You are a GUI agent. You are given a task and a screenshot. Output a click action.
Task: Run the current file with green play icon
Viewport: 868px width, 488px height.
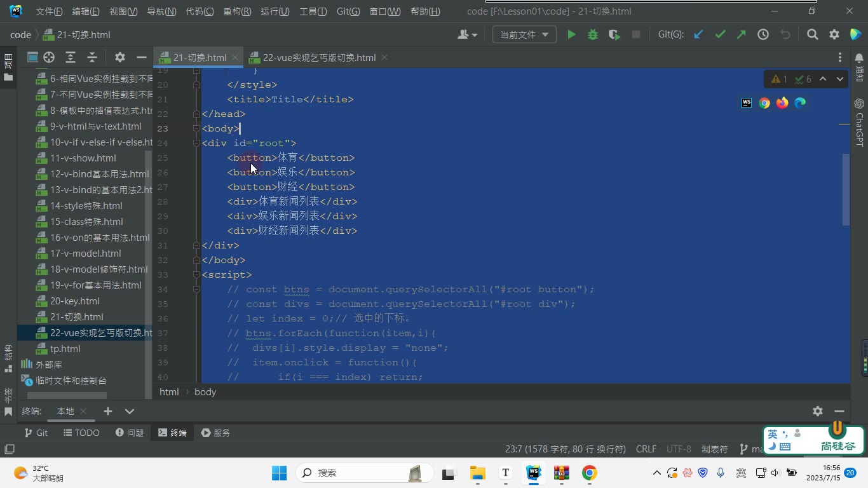coord(571,35)
